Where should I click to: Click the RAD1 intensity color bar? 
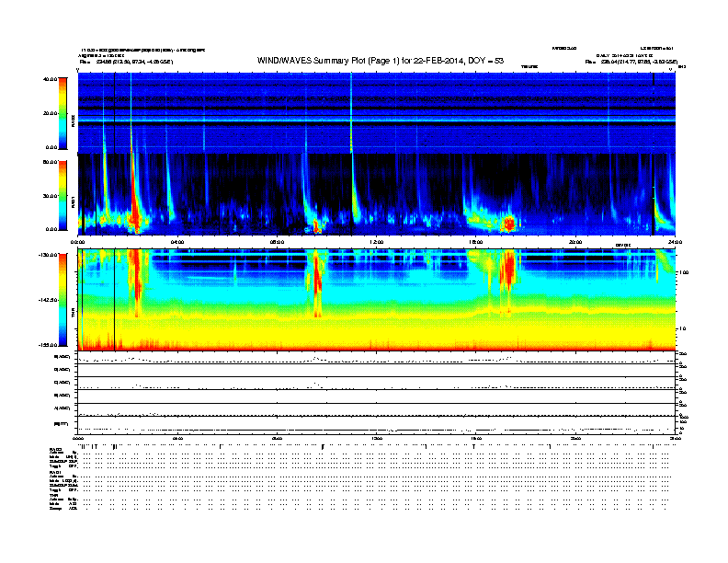click(63, 195)
